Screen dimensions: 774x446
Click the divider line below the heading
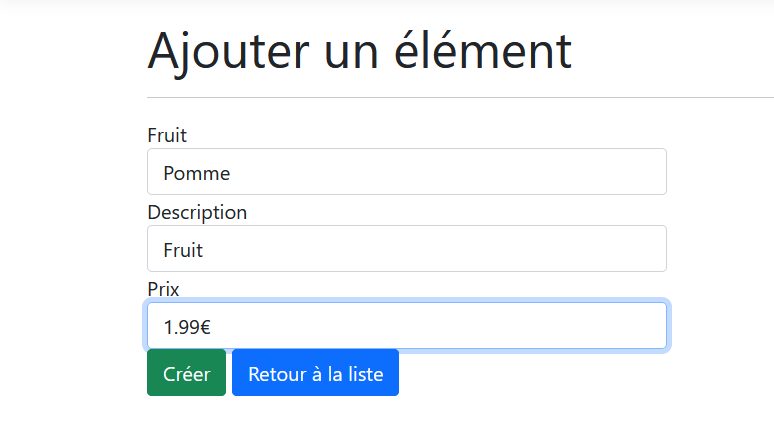point(460,98)
